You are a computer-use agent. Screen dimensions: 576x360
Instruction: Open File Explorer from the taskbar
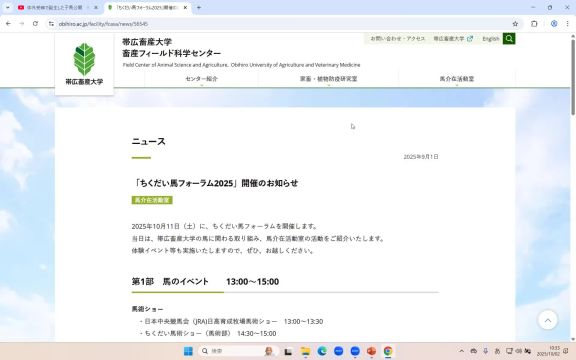click(305, 351)
